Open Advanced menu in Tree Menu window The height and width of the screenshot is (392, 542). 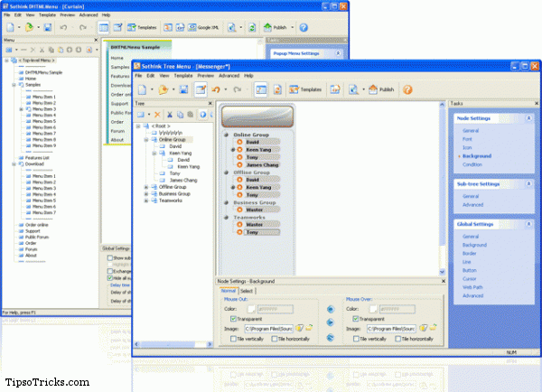229,75
